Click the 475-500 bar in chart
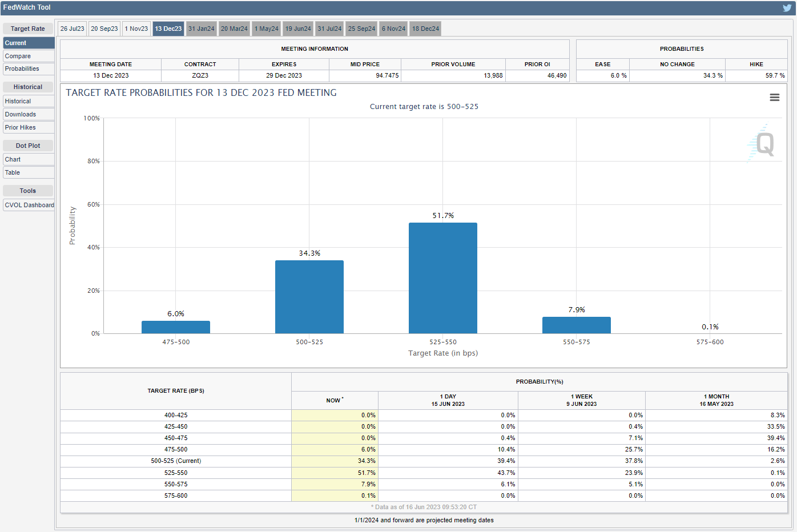Viewport: 797px width, 532px height. coord(176,327)
